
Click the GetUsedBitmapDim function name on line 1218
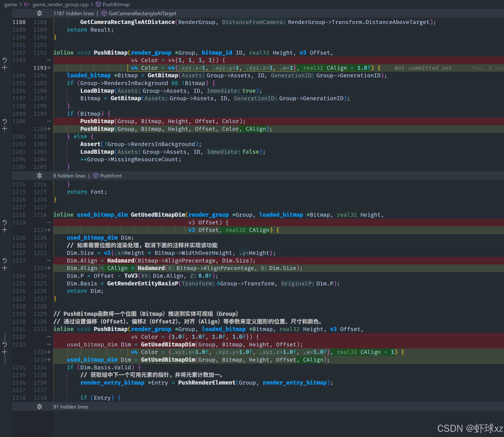point(158,215)
